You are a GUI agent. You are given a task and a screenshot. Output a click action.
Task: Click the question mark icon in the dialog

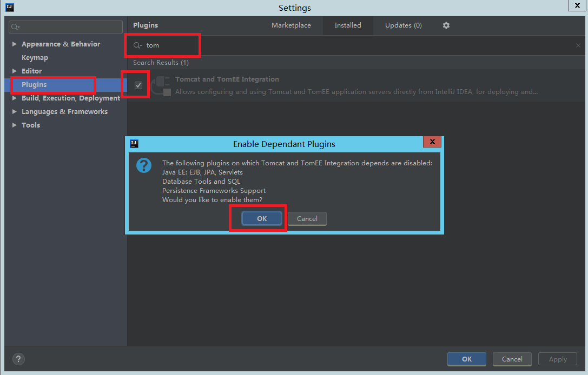pos(144,165)
